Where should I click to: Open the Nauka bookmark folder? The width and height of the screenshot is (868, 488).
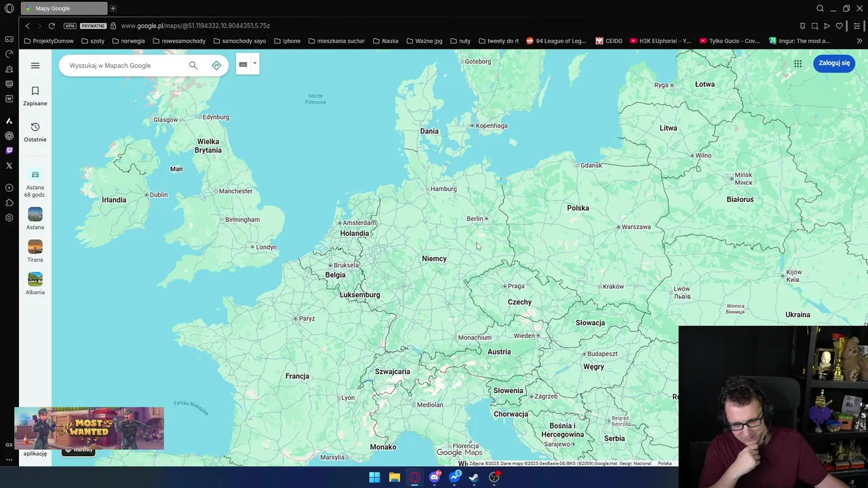[x=385, y=41]
